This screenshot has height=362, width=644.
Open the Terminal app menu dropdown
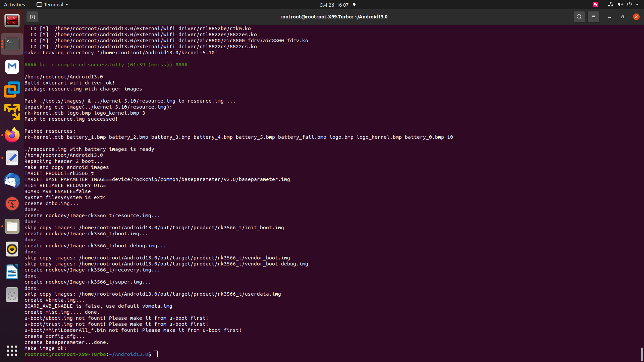click(52, 5)
